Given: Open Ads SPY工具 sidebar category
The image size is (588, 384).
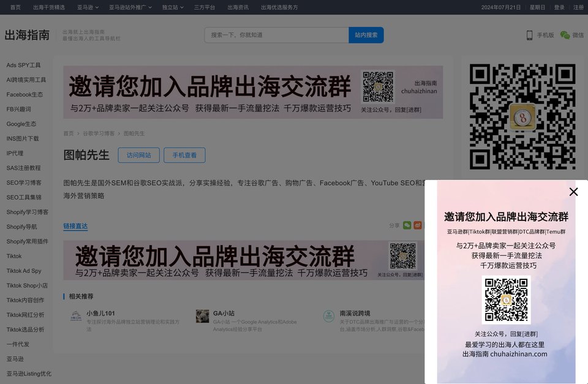Looking at the screenshot, I should tap(23, 66).
